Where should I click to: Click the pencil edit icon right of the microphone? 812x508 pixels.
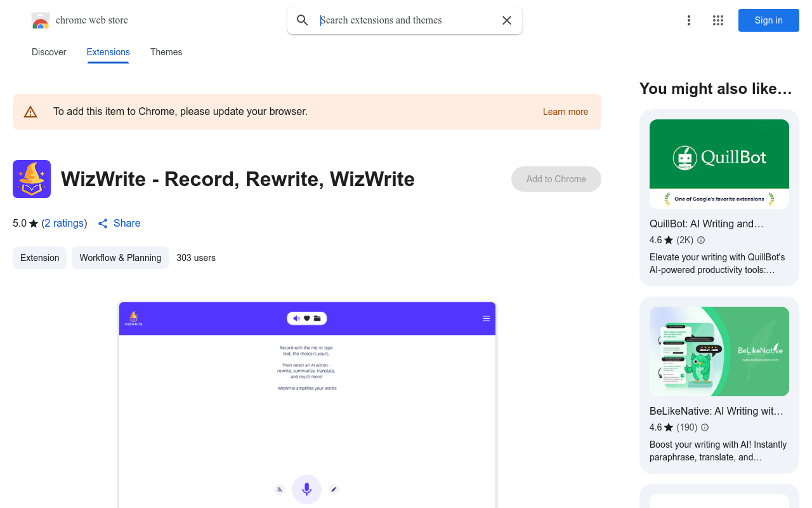point(334,489)
